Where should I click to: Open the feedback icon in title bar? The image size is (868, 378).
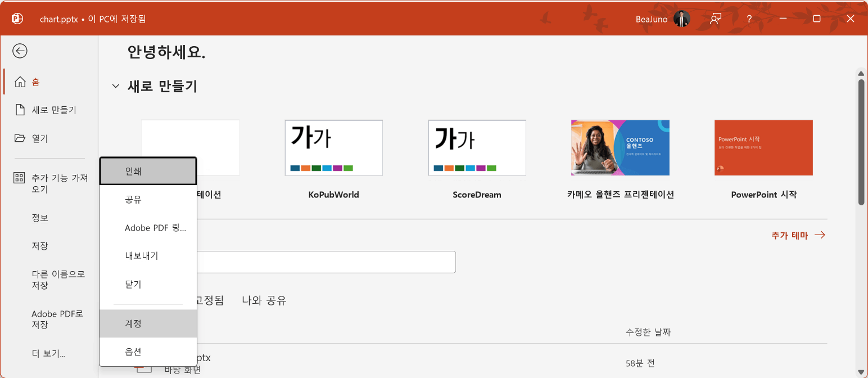pyautogui.click(x=715, y=19)
